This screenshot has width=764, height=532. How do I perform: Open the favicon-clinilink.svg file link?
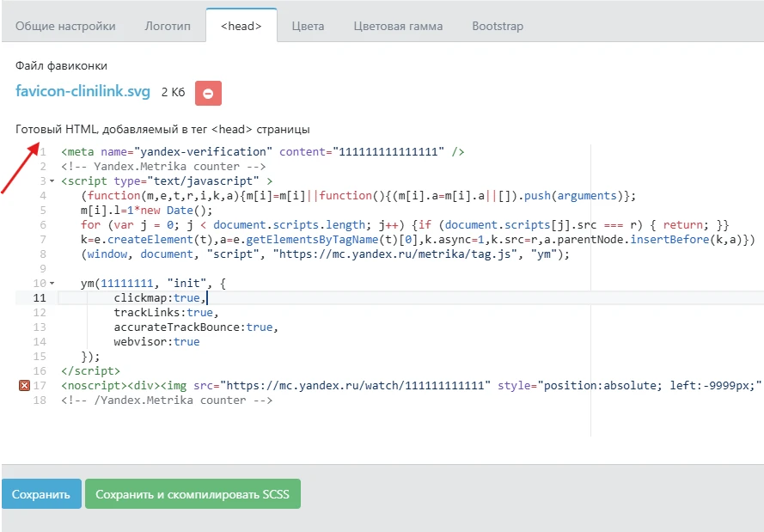click(83, 91)
